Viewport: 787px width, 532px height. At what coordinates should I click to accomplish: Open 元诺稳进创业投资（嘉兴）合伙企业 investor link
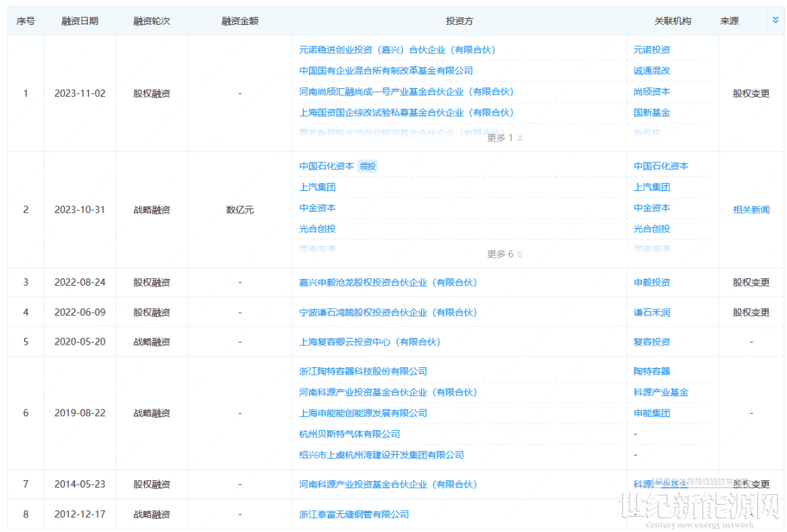tap(396, 50)
